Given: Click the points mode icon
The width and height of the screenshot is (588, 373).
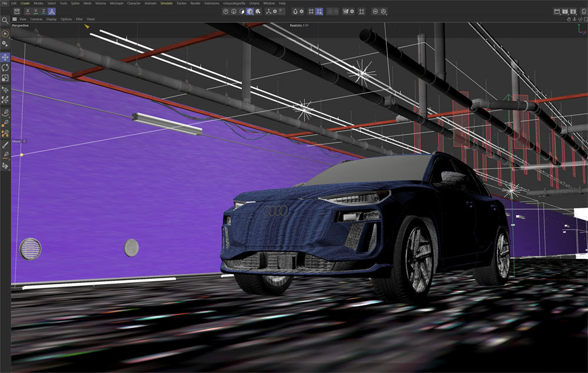Looking at the screenshot, I should 226,12.
